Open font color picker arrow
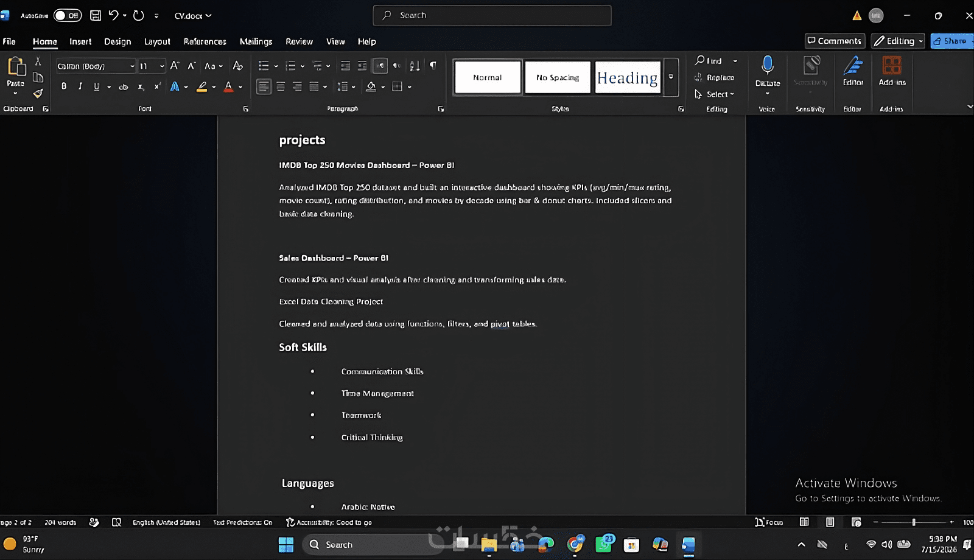 coord(240,87)
